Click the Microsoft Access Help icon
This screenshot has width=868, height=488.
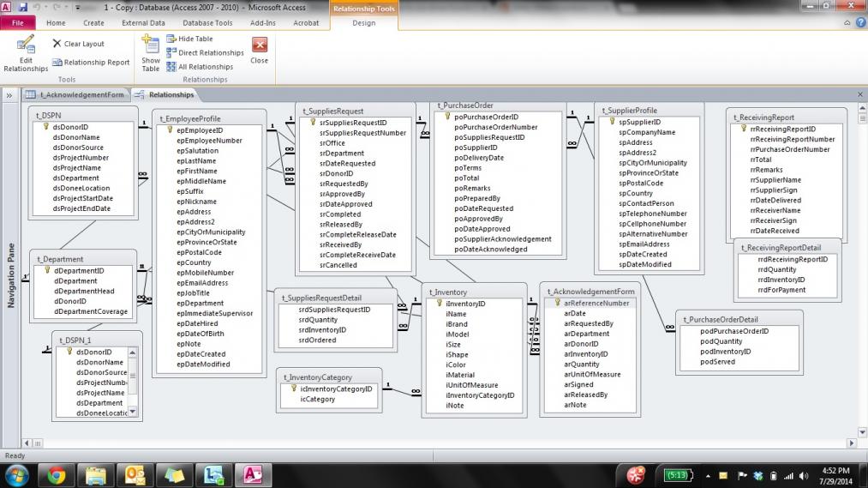coord(859,23)
